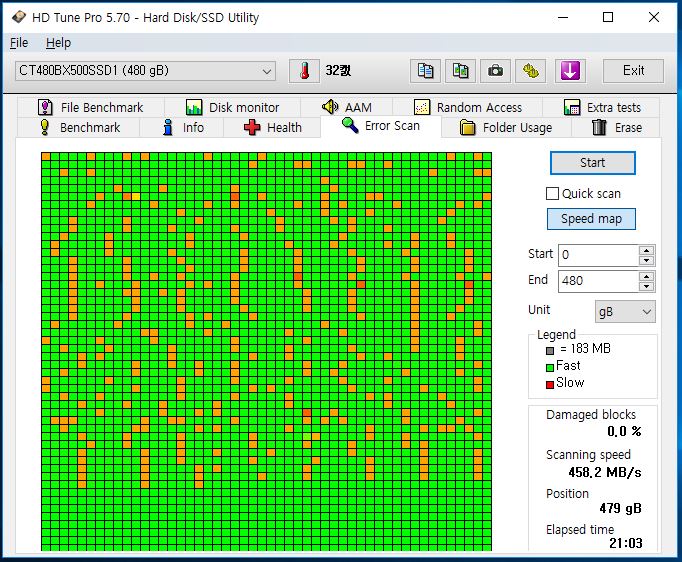
Task: Click the copy text to clipboard icon
Action: (x=425, y=70)
